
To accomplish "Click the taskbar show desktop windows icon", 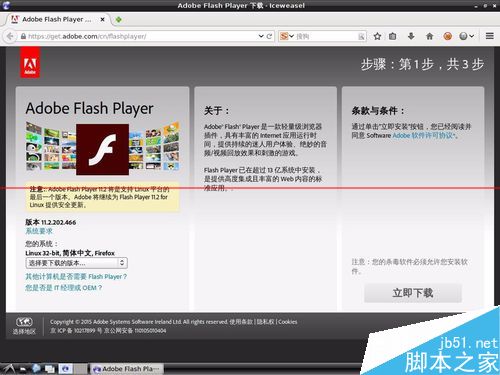I will point(50,369).
